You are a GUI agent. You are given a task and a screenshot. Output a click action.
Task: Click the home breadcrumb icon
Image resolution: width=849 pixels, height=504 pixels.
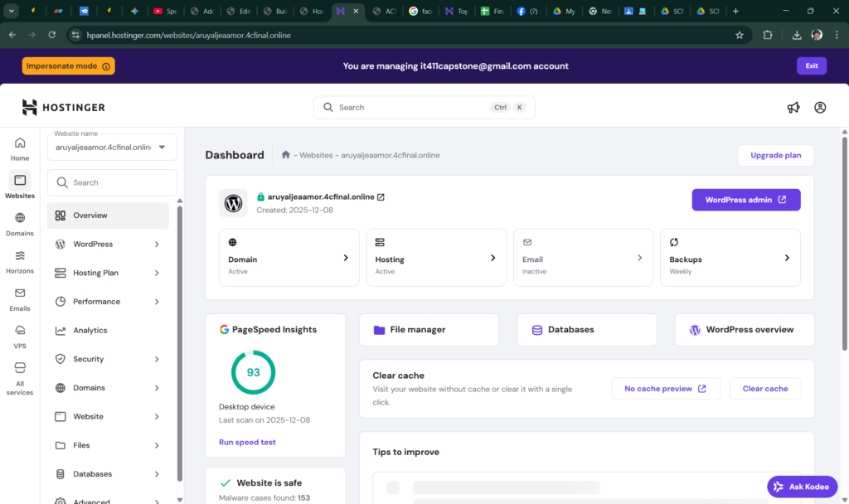coord(285,155)
